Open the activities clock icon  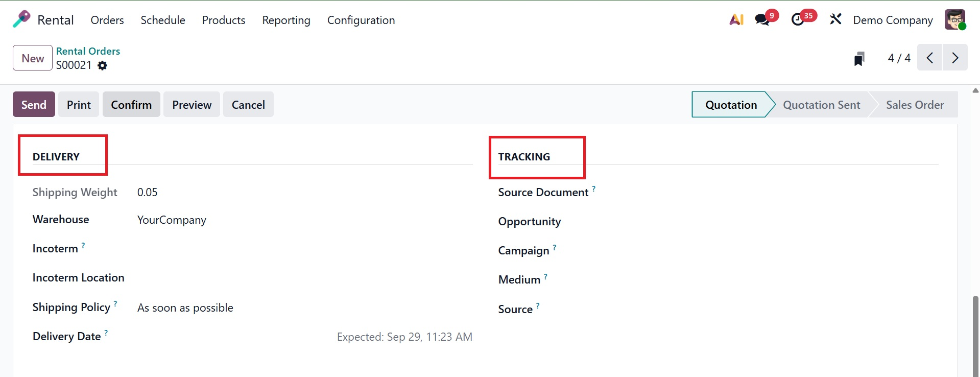(x=798, y=20)
